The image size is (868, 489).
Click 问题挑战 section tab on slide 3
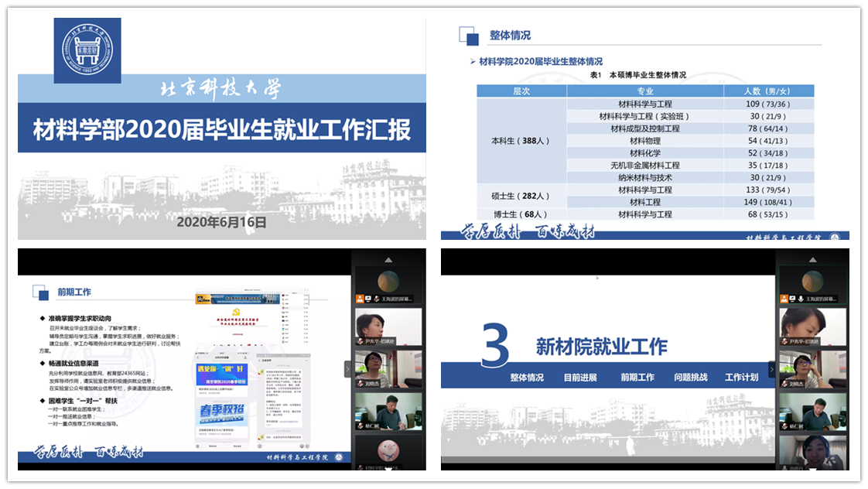pos(691,378)
